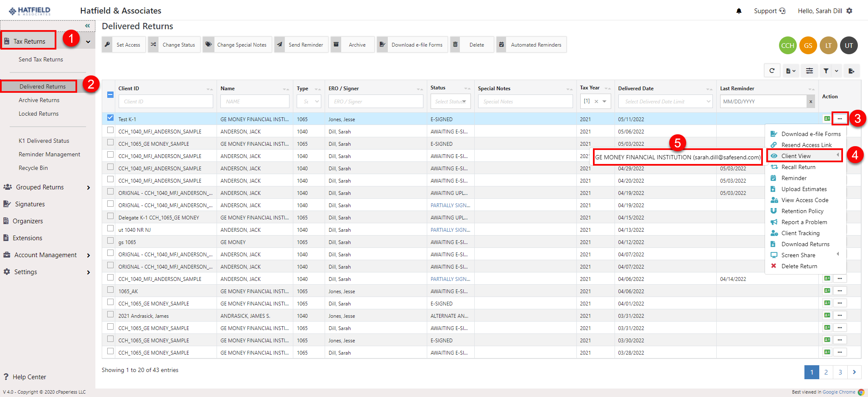Click the column options sliders icon
This screenshot has height=397, width=868.
[810, 71]
